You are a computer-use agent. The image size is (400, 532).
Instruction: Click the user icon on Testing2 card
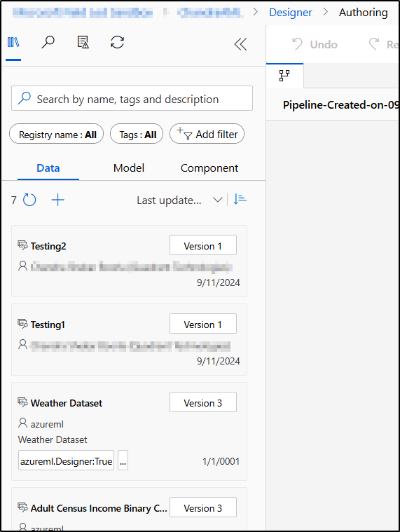point(22,266)
